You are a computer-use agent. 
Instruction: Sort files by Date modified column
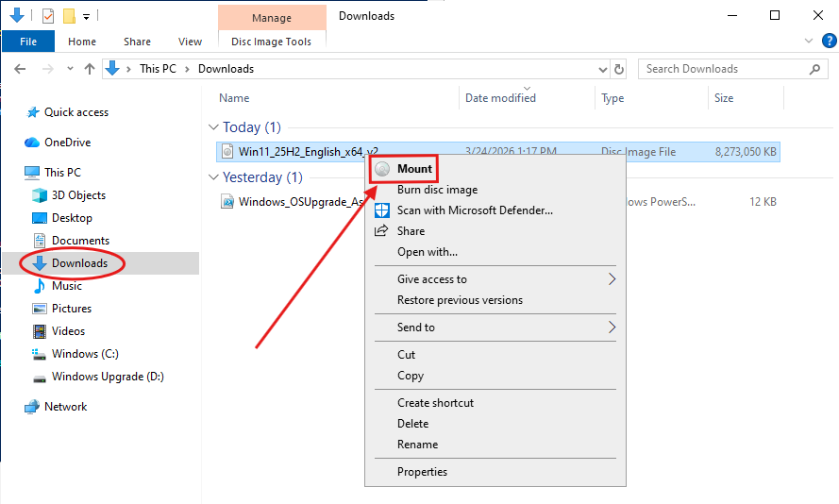click(500, 98)
